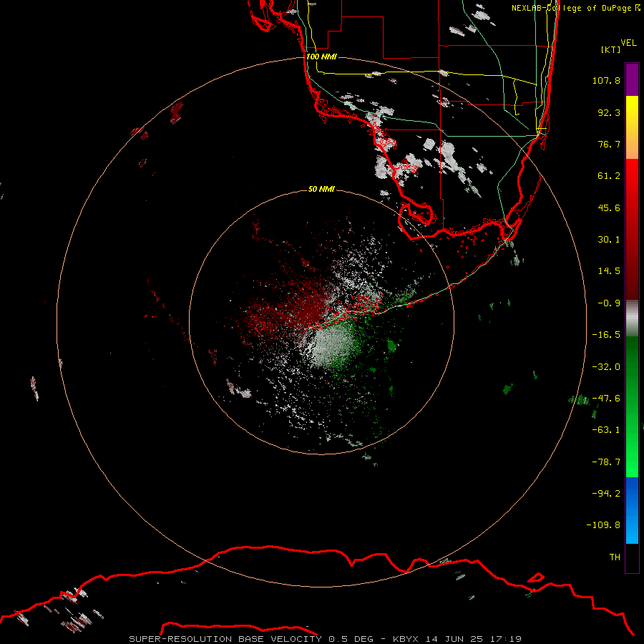Click the -63.1 legend value
Viewport: 644px width, 644px height.
[606, 430]
